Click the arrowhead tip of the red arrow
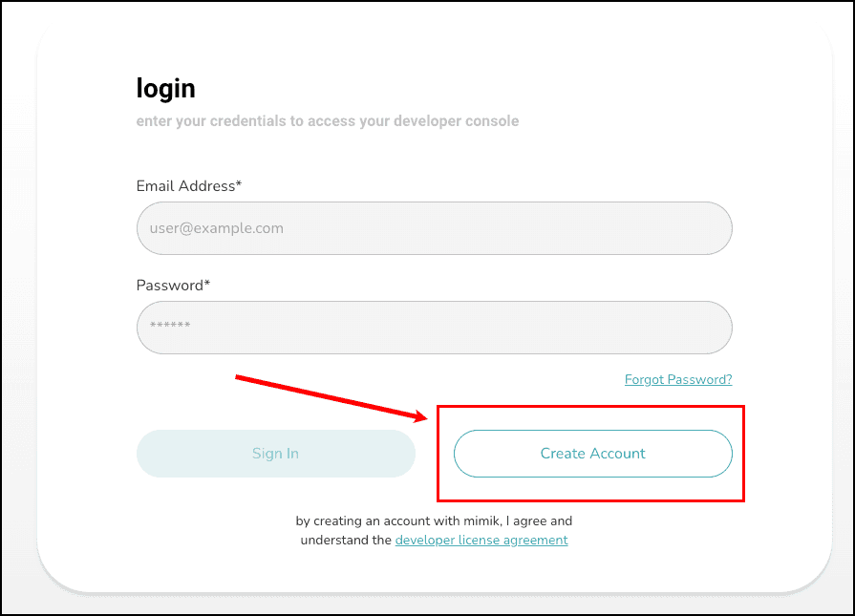This screenshot has height=616, width=855. (425, 417)
